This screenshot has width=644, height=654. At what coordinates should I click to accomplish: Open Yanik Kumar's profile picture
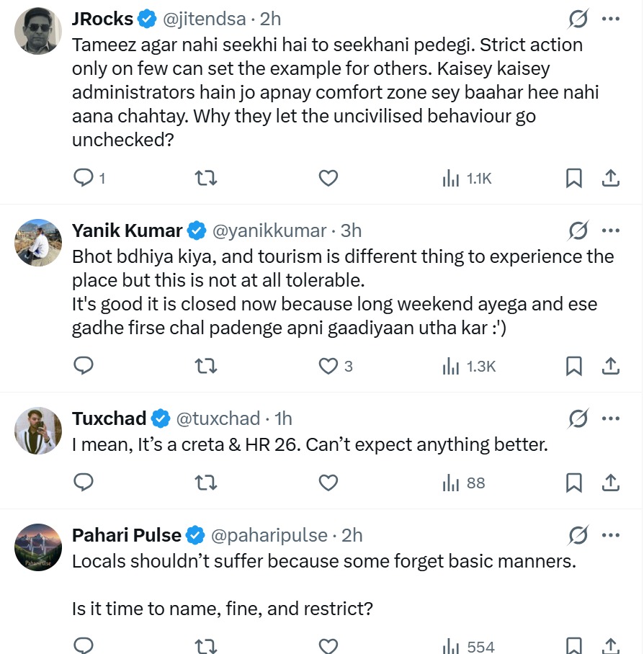point(39,242)
